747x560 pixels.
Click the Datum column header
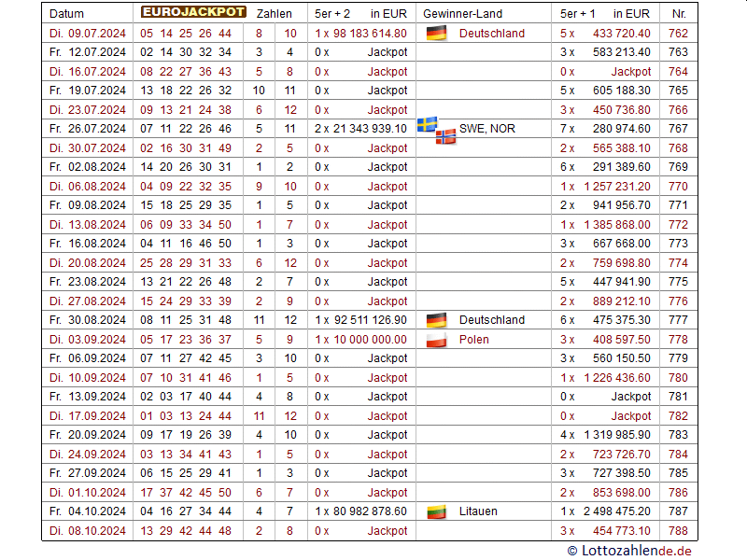click(x=66, y=14)
